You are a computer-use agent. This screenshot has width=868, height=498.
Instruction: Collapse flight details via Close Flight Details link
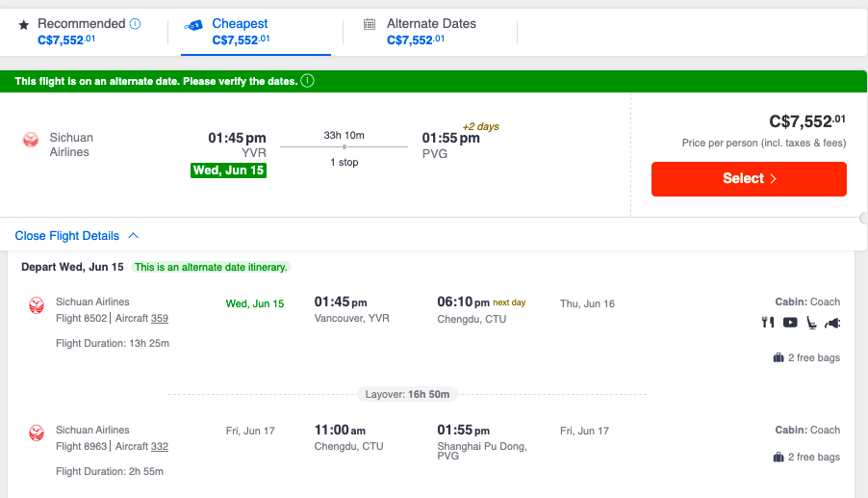pos(67,236)
